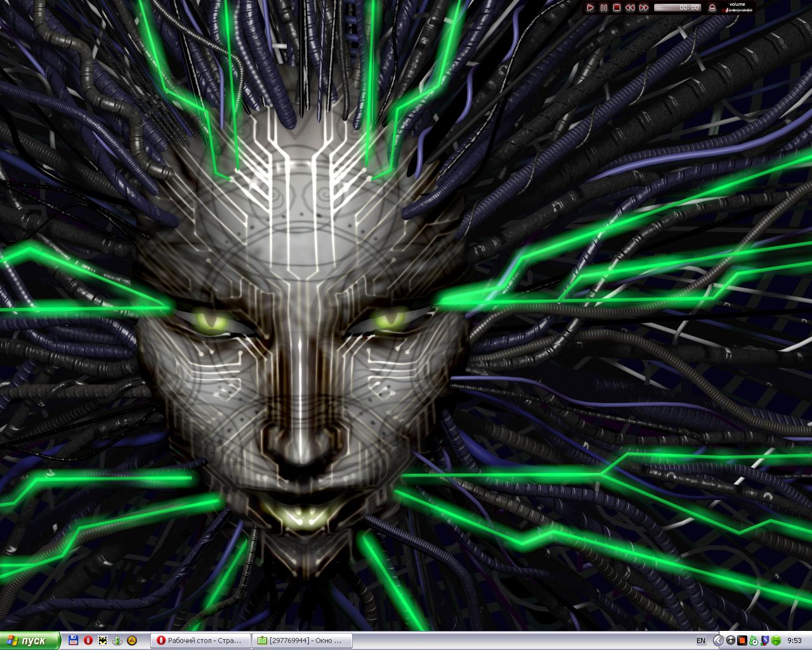
Task: Click the media player eject button
Action: click(x=712, y=8)
